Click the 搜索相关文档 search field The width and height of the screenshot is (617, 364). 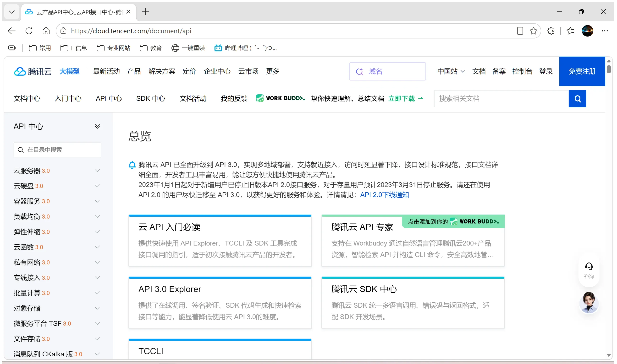pos(501,99)
